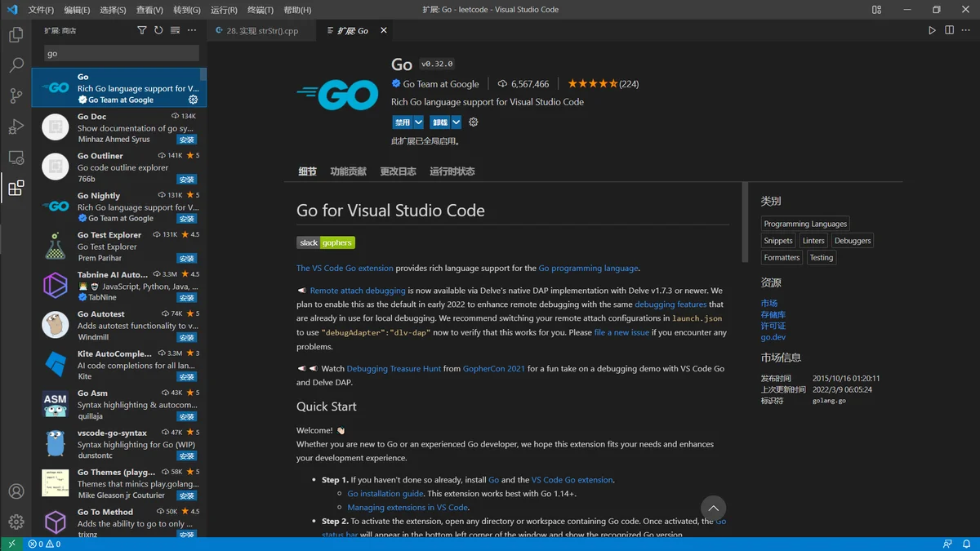The width and height of the screenshot is (980, 551).
Task: Open the Extensions view icon
Action: (x=16, y=189)
